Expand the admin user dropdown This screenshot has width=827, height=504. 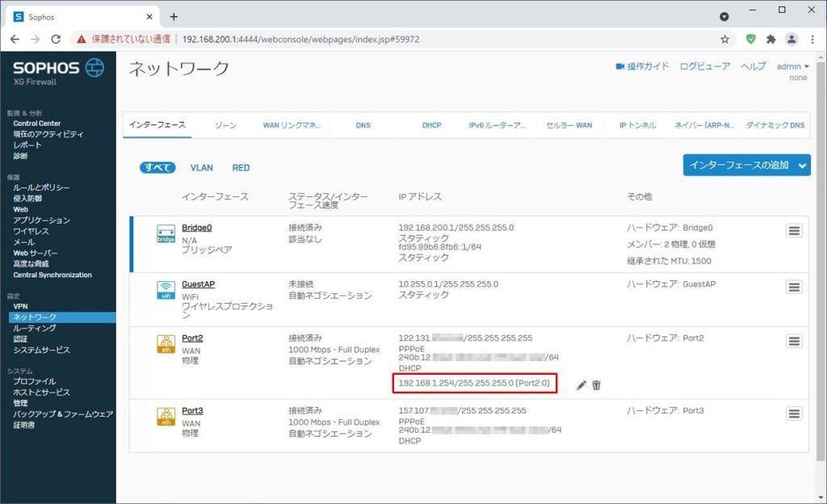point(793,66)
